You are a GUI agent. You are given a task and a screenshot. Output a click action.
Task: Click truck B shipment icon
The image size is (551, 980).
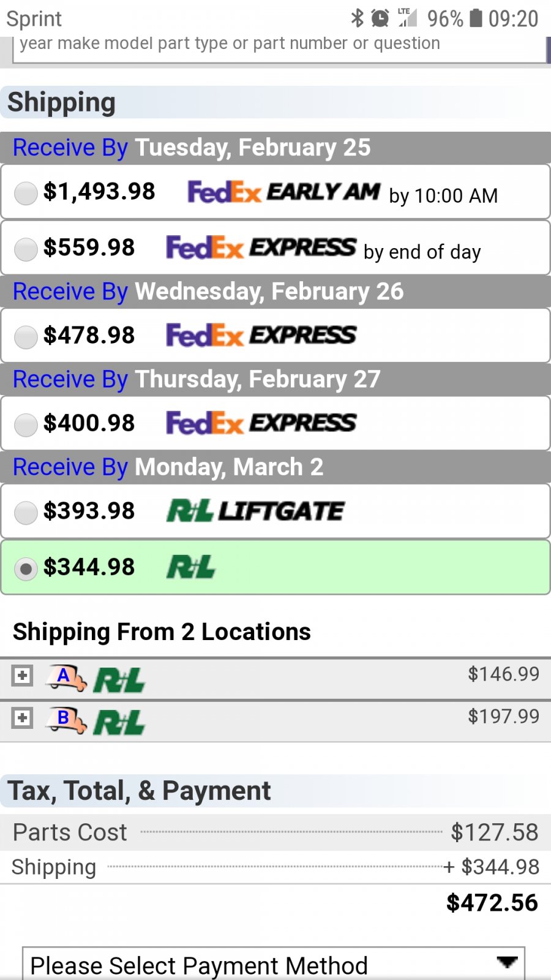tap(66, 720)
